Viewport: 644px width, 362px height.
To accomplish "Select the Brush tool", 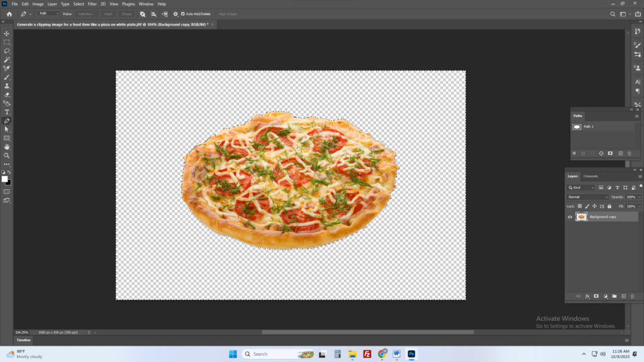I will coord(6,77).
